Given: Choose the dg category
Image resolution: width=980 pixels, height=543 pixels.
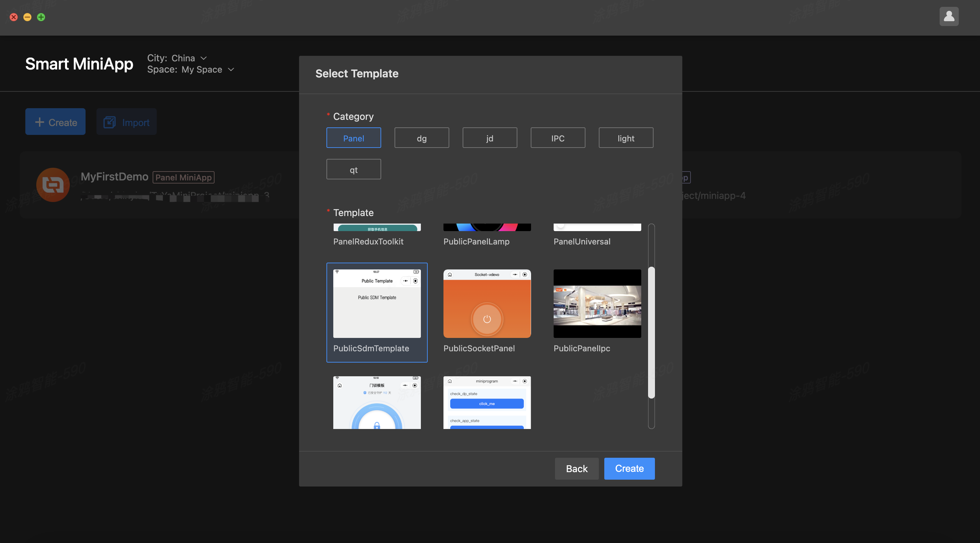Looking at the screenshot, I should pos(422,138).
